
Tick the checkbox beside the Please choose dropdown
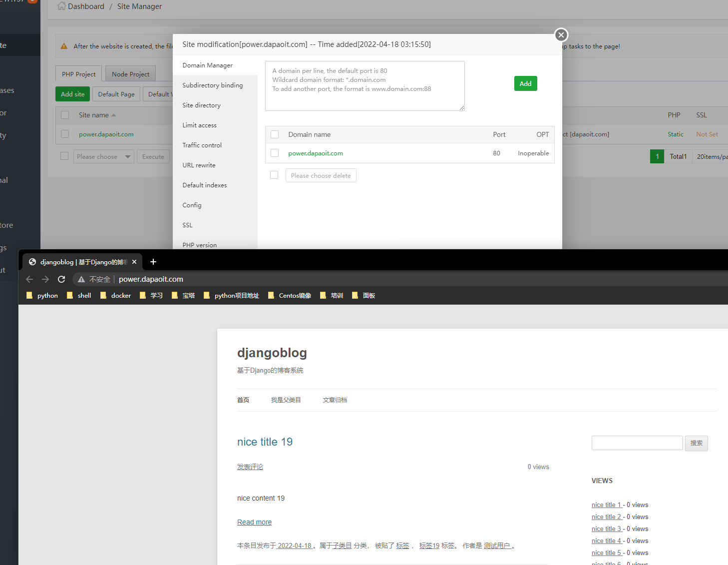tap(64, 156)
